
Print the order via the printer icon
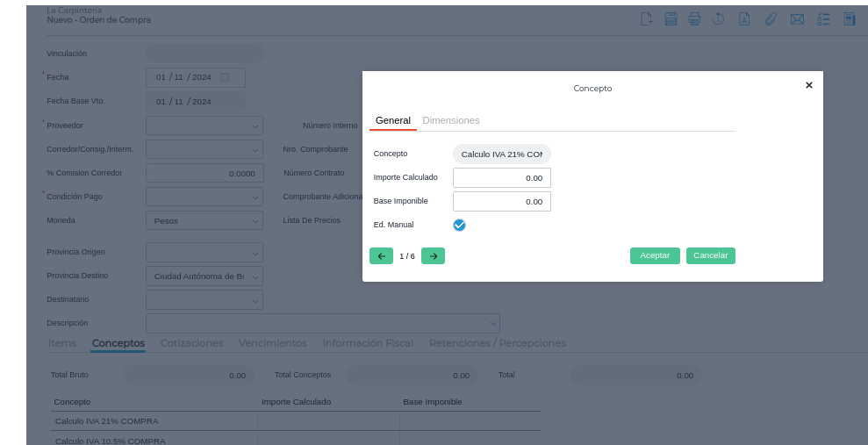[x=694, y=18]
